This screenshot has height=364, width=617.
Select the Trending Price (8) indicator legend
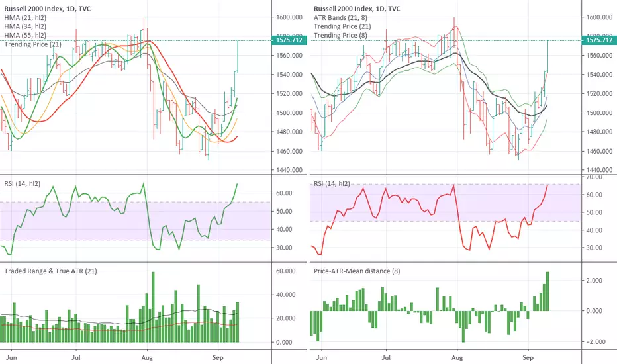340,36
